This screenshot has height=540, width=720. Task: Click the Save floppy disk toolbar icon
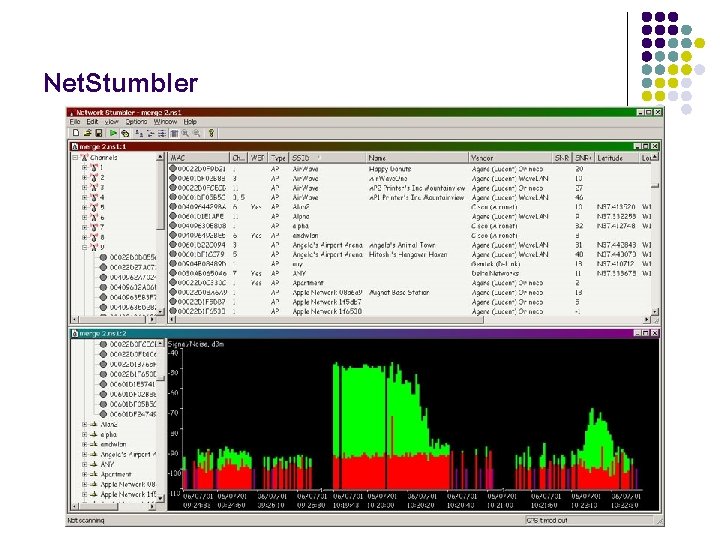[98, 133]
